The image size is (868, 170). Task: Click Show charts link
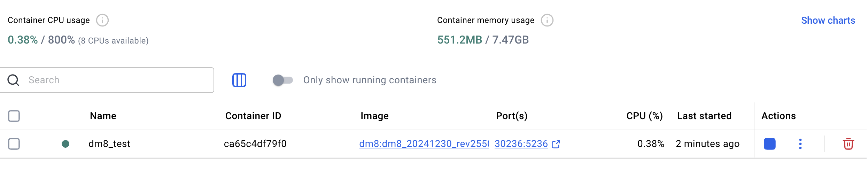click(828, 21)
